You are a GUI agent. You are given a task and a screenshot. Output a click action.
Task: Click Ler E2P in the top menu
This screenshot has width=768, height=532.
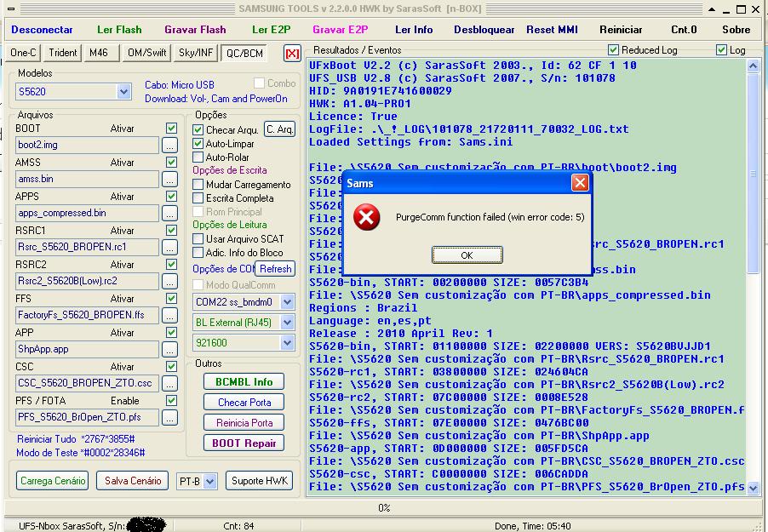[x=272, y=30]
